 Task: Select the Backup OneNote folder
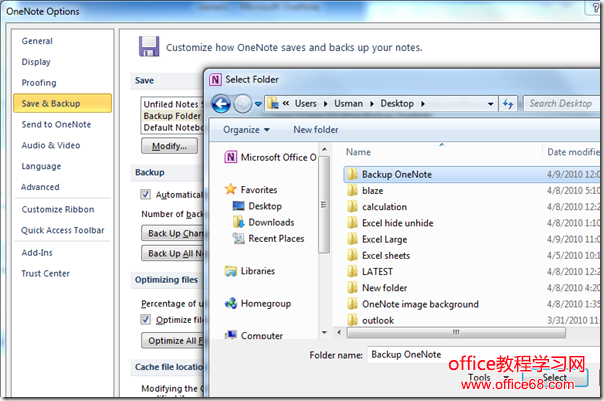point(397,173)
